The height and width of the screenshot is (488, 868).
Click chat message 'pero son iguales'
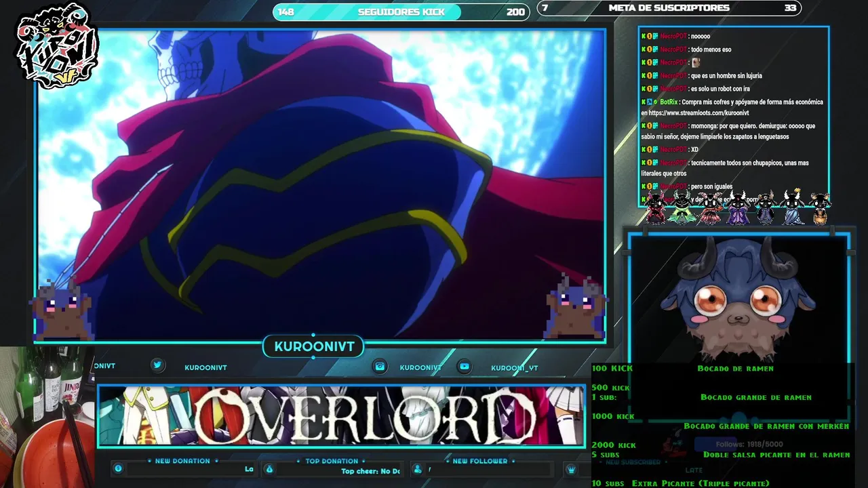pos(712,186)
